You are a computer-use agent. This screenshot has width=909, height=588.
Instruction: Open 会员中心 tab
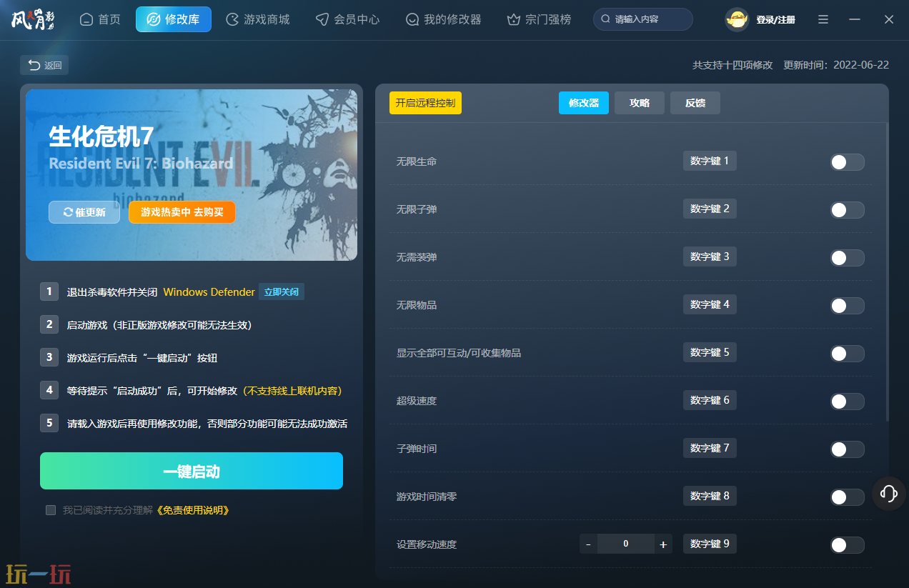[348, 19]
